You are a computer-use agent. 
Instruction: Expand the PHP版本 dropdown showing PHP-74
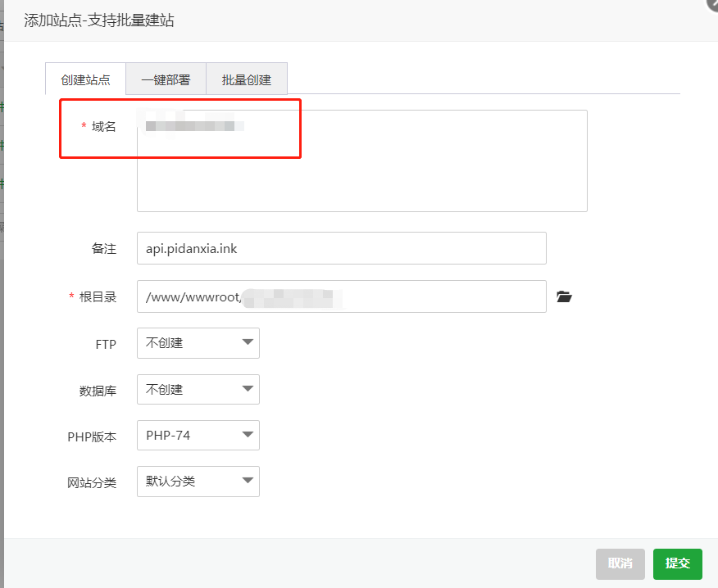[198, 436]
